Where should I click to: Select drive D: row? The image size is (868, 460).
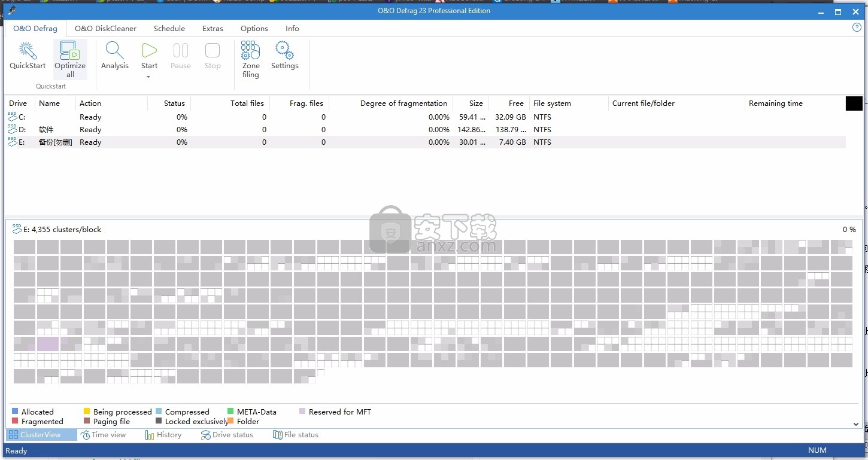(425, 130)
